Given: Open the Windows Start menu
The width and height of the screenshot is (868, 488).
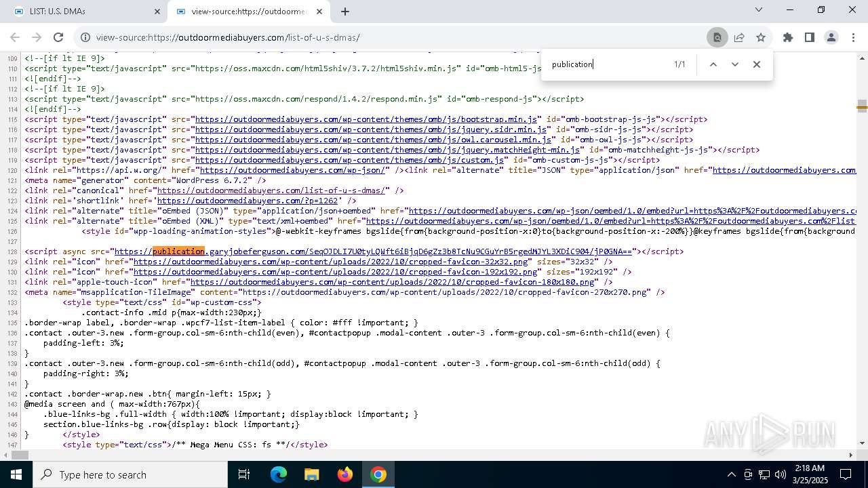Looking at the screenshot, I should pyautogui.click(x=16, y=474).
